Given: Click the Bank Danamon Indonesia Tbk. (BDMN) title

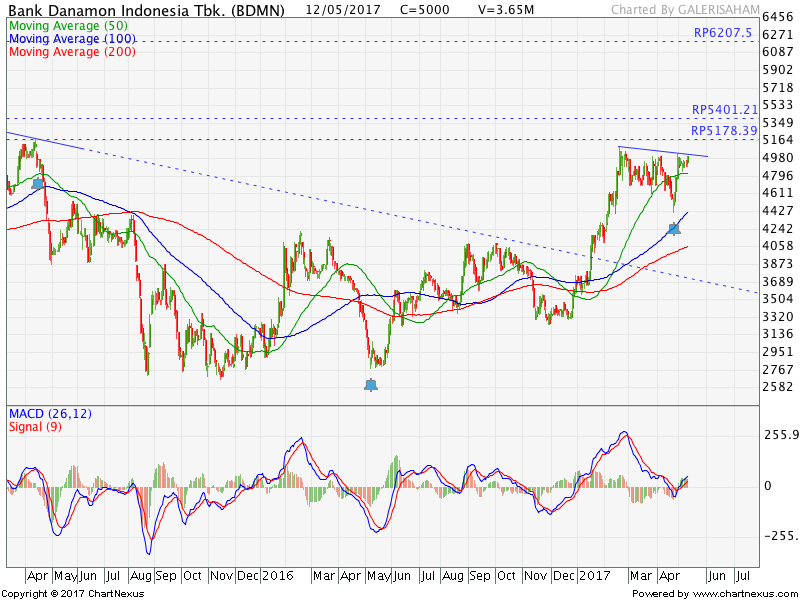Looking at the screenshot, I should [x=145, y=10].
